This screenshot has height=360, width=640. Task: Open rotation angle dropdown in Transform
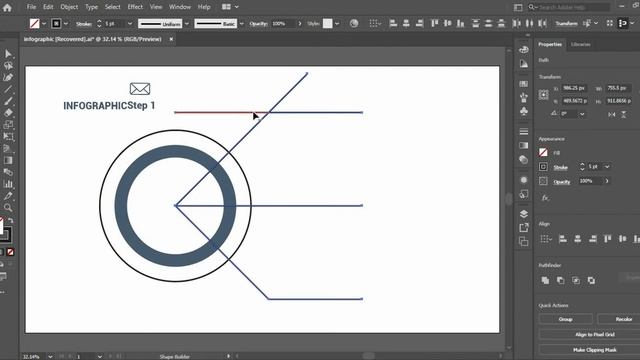click(582, 114)
